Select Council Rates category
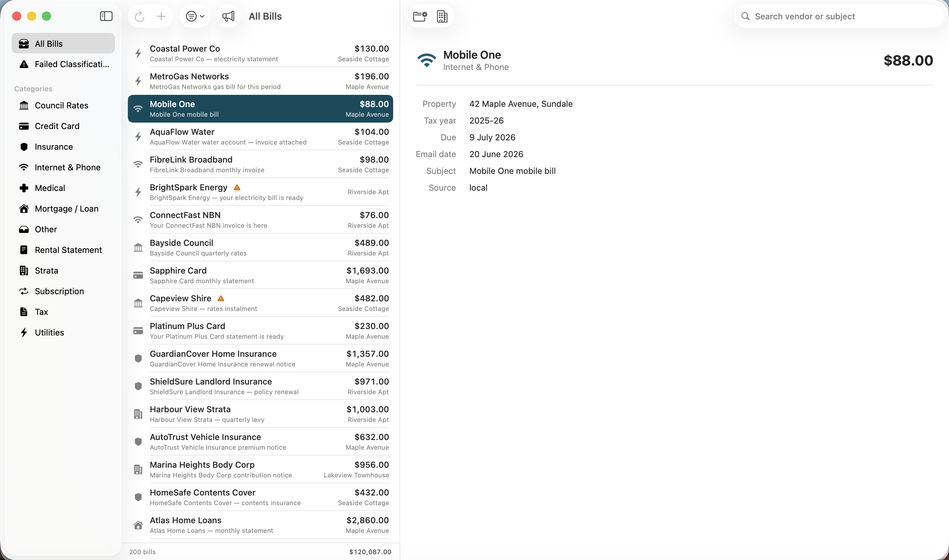Viewport: 949px width, 560px height. tap(63, 105)
